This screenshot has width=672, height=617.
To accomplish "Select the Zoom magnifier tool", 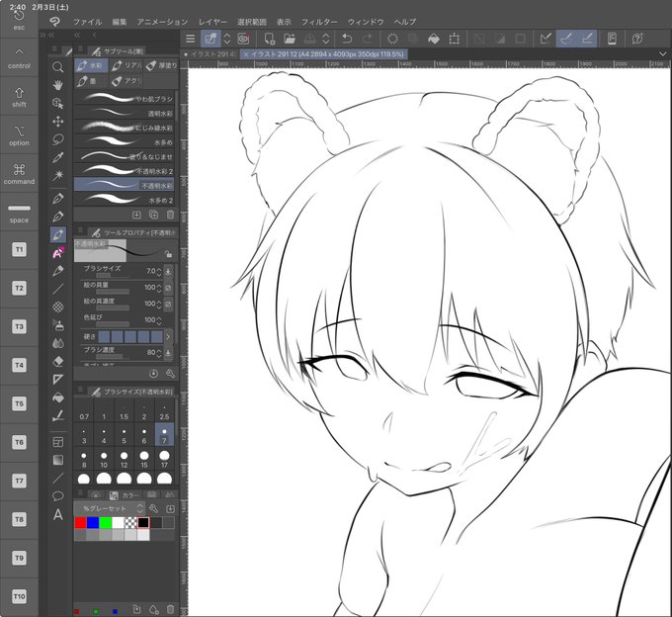I will click(58, 67).
